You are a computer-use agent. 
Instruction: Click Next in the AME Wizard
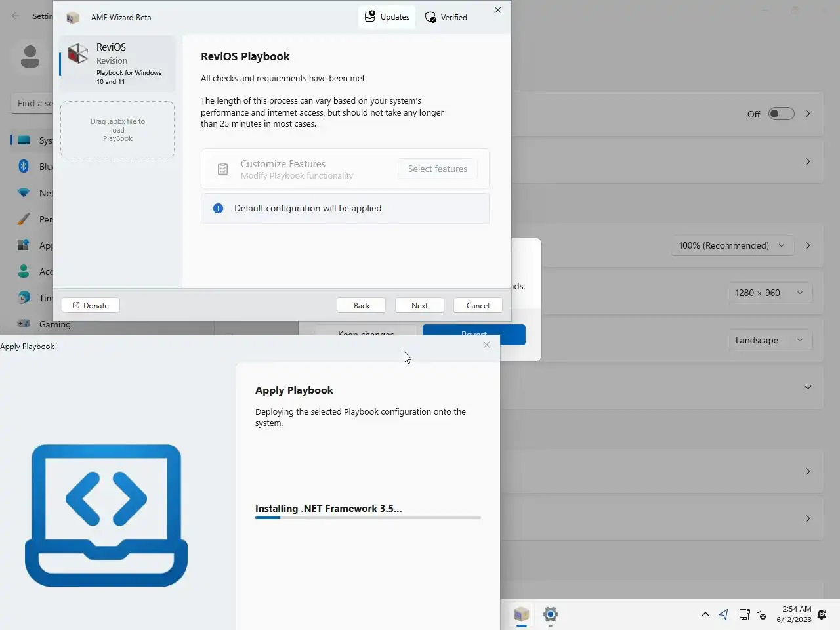point(419,306)
